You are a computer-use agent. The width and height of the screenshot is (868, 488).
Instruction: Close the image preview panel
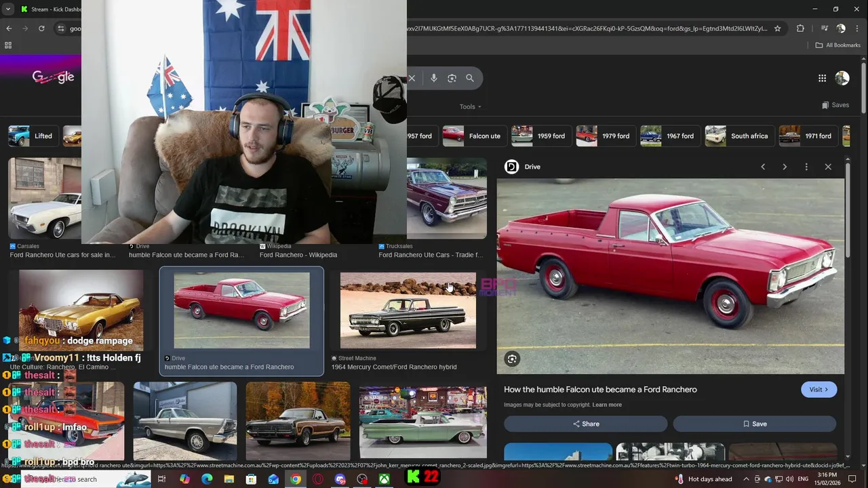click(828, 167)
